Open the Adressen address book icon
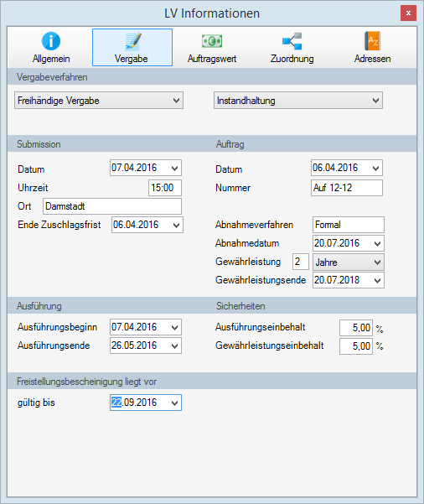The image size is (424, 504). point(373,41)
